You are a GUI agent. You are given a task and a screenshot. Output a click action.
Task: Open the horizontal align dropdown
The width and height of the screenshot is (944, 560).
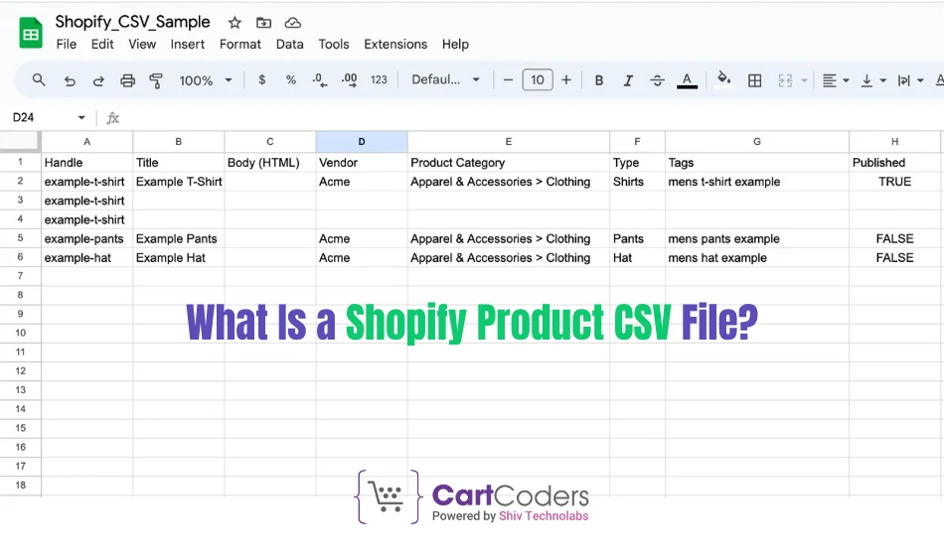pos(836,80)
